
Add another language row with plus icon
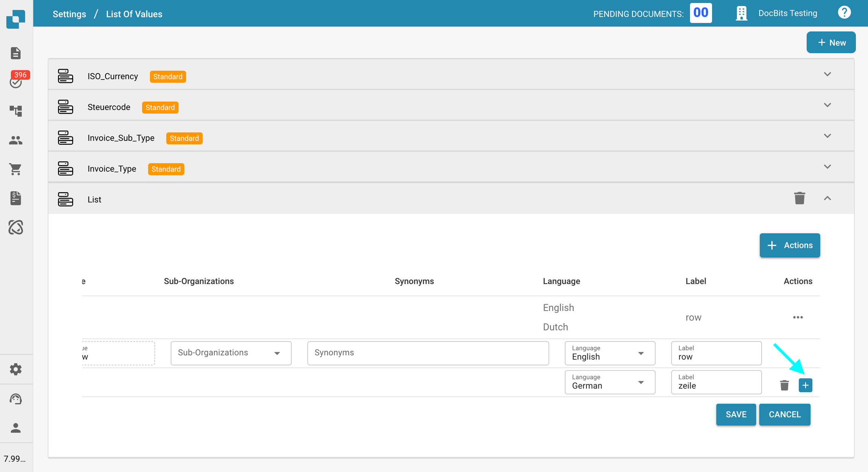coord(805,385)
